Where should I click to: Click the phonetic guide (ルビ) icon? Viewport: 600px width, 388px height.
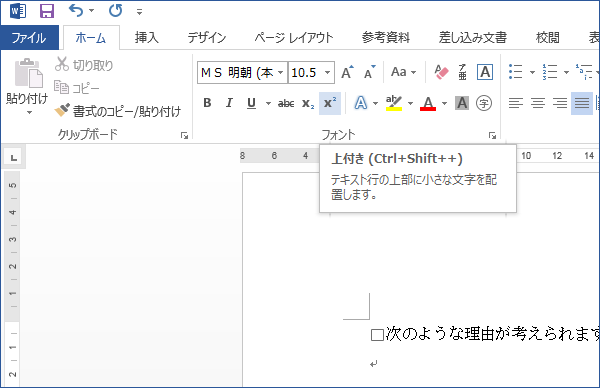(462, 72)
